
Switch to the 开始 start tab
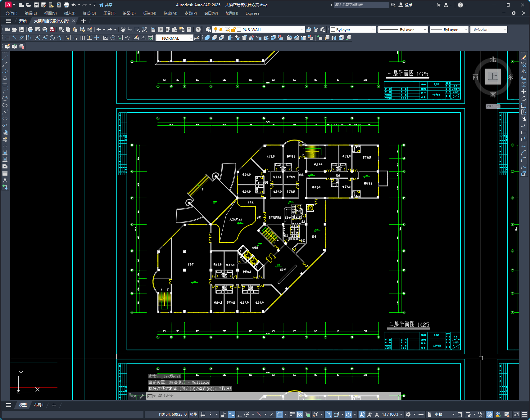[x=23, y=21]
